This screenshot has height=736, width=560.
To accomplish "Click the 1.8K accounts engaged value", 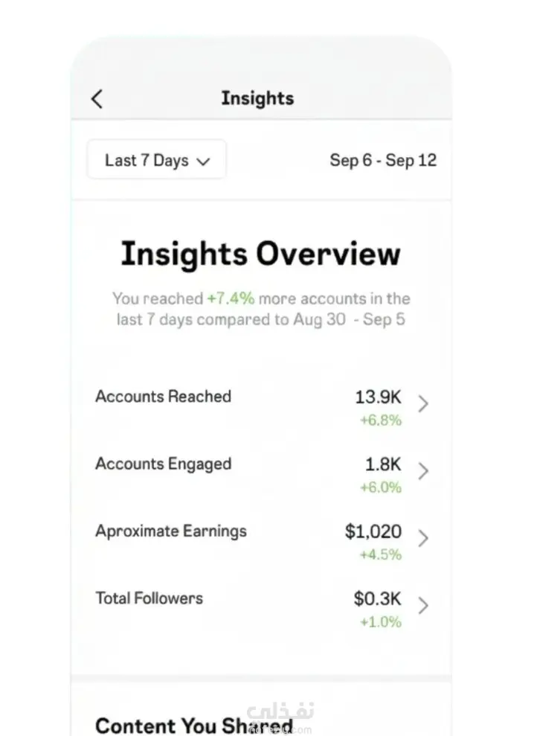I will click(x=382, y=464).
